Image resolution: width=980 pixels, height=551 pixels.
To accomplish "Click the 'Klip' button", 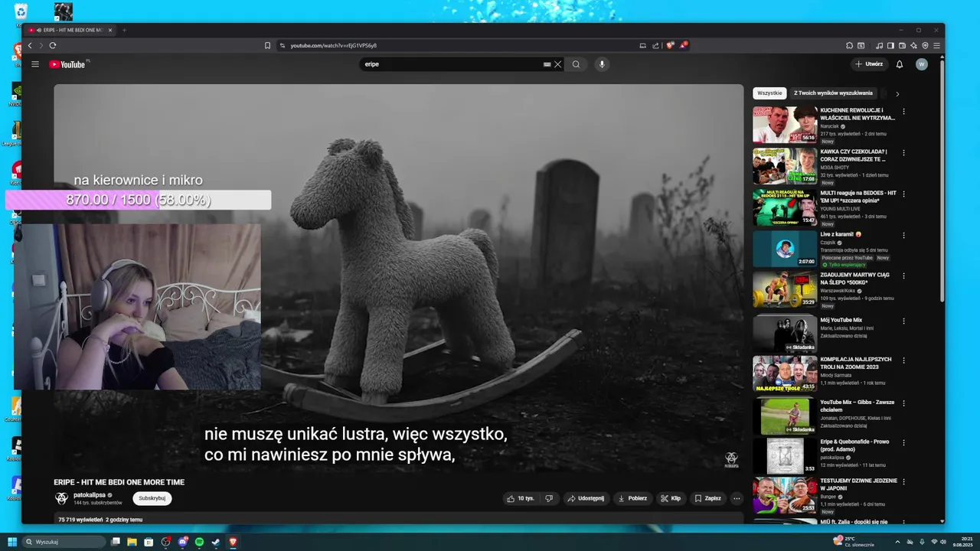I will 671,498.
